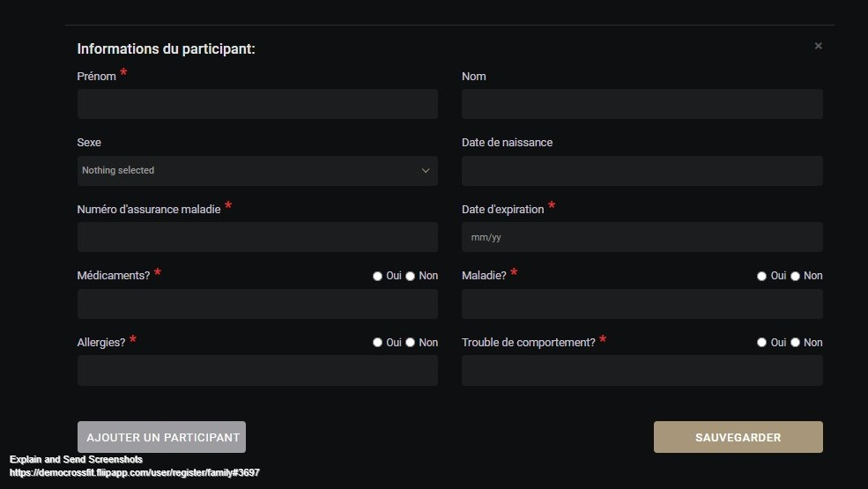Viewport: 868px width, 489px height.
Task: Select Oui for Médicaments
Action: click(x=378, y=276)
